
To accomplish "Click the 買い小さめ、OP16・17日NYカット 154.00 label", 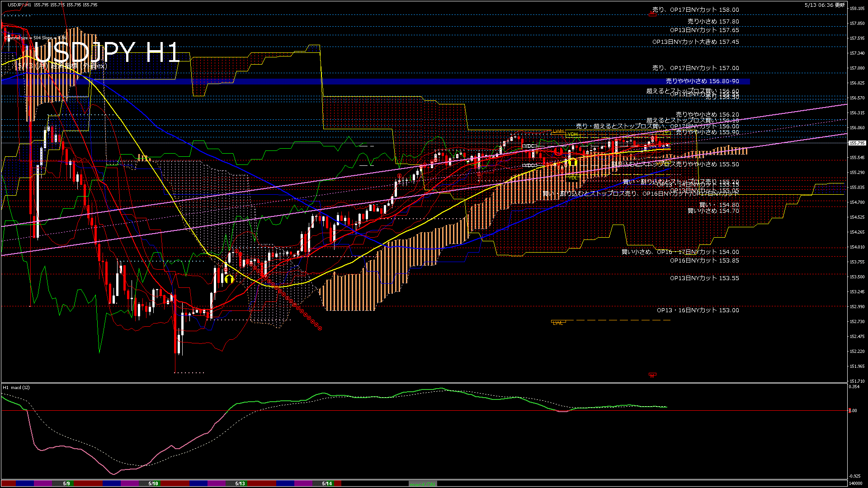I will point(680,252).
